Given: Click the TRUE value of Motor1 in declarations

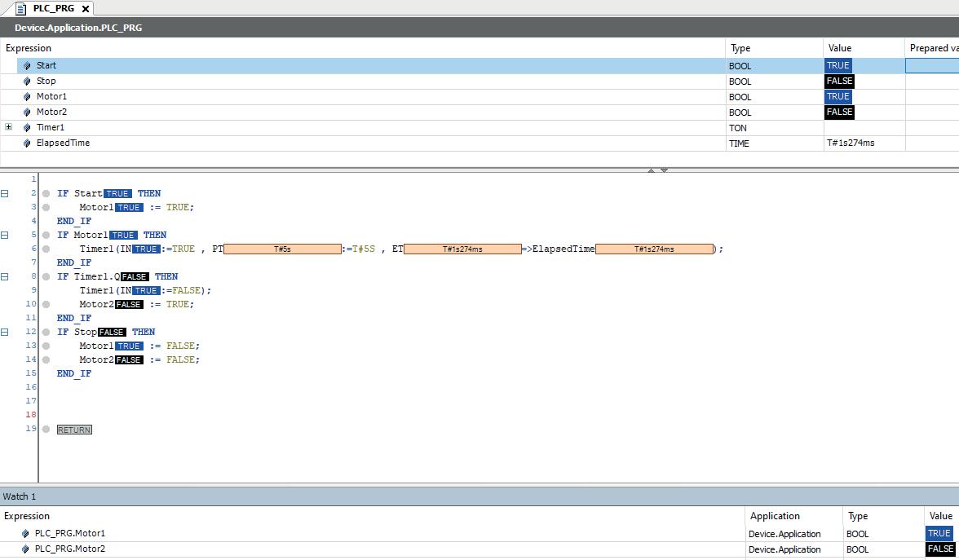Looking at the screenshot, I should (838, 96).
